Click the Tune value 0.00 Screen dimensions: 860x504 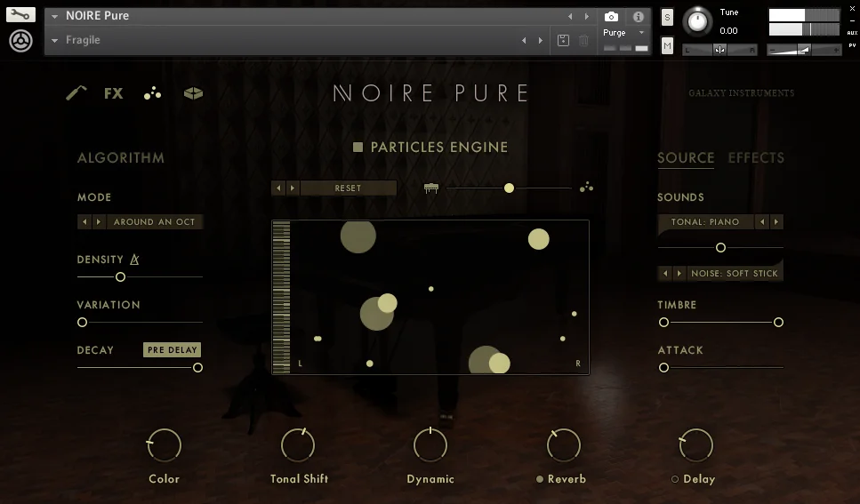[728, 31]
